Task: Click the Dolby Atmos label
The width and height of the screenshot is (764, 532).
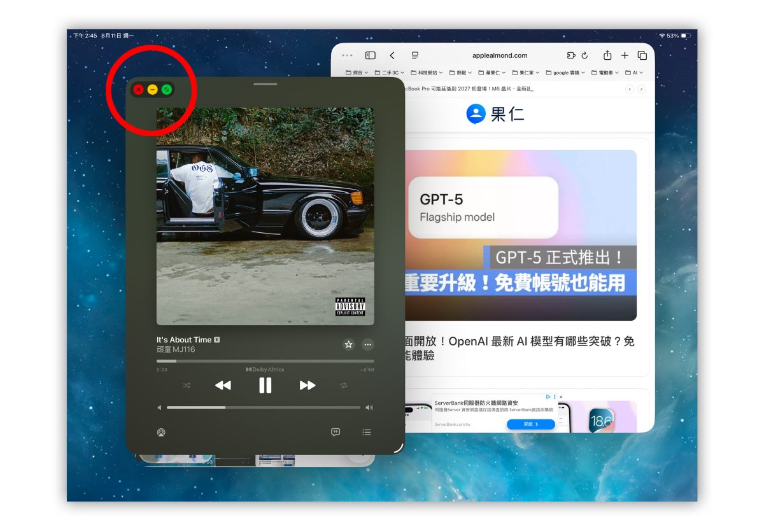Action: [265, 369]
